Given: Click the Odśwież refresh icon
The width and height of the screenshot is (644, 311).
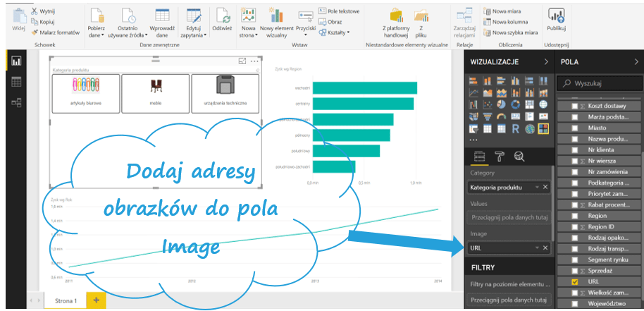Looking at the screenshot, I should [223, 16].
